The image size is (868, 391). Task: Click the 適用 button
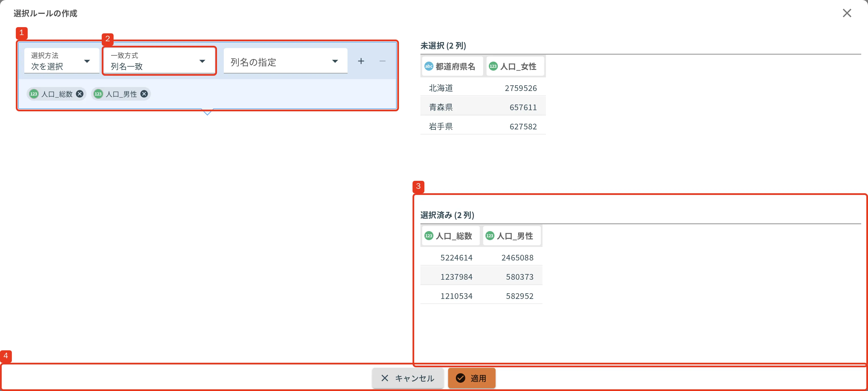(x=471, y=378)
